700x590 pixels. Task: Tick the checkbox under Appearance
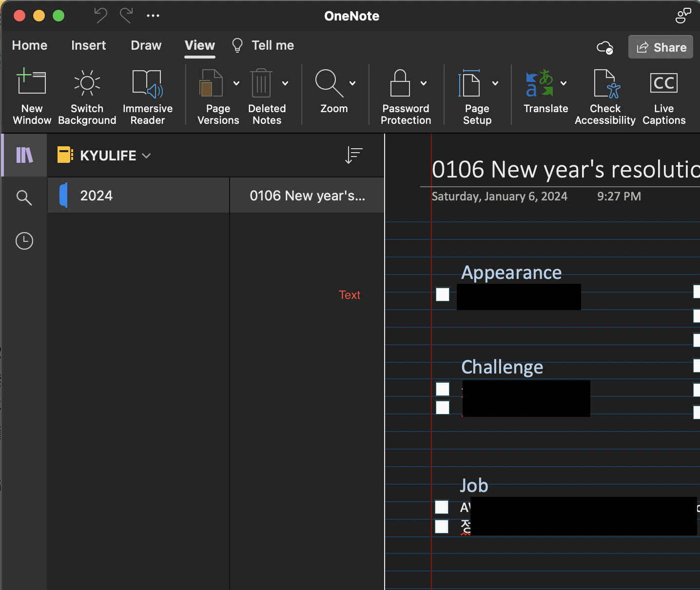tap(443, 295)
